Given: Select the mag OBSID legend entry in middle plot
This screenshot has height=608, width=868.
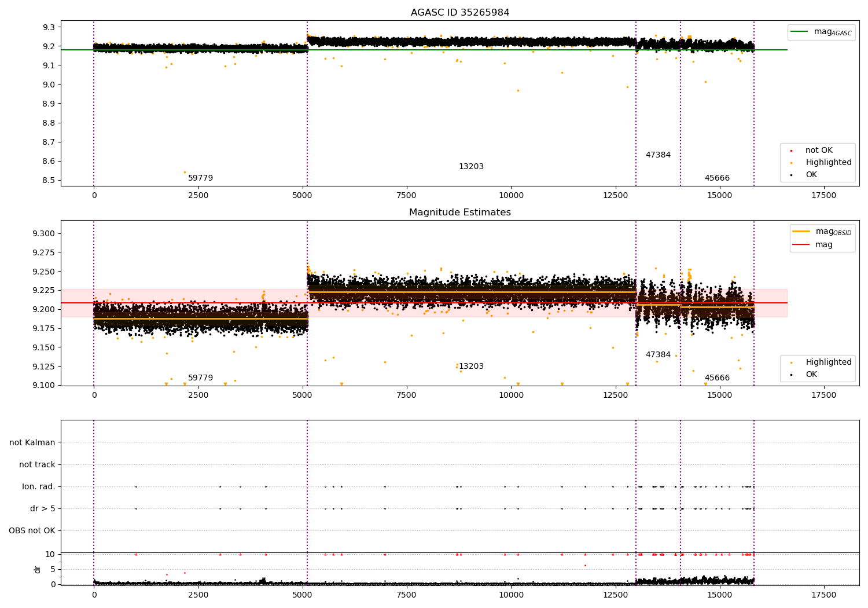Looking at the screenshot, I should (823, 232).
